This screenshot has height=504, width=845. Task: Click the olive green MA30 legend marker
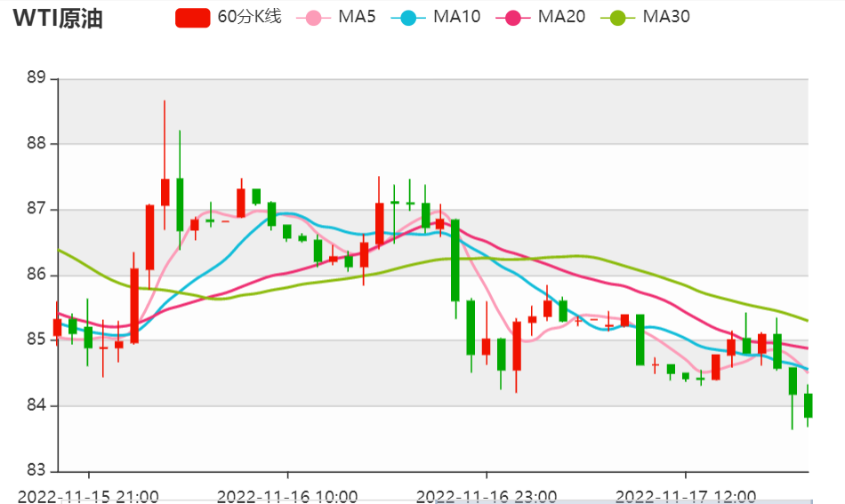617,18
